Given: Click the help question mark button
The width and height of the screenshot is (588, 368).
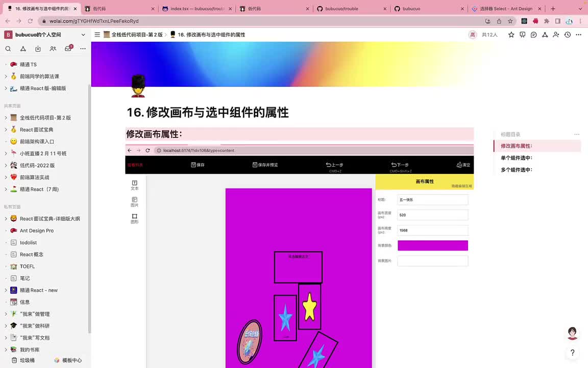Looking at the screenshot, I should click(573, 353).
